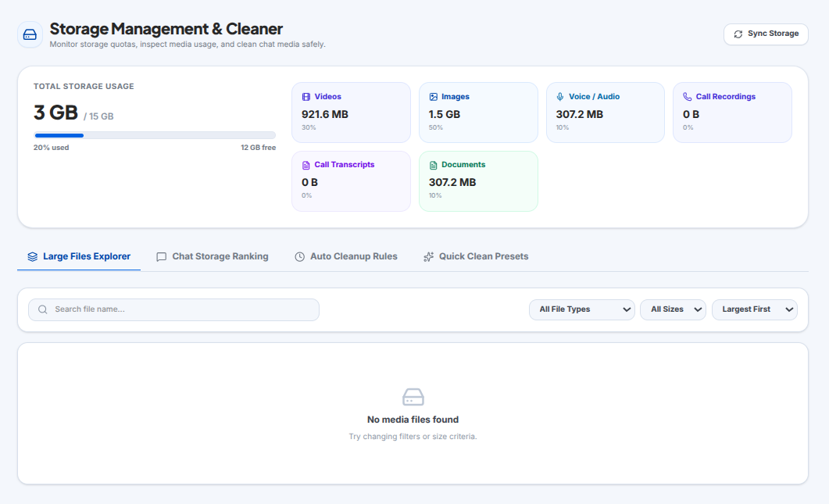
Task: Switch to Chat Storage Ranking tab
Action: click(x=213, y=256)
